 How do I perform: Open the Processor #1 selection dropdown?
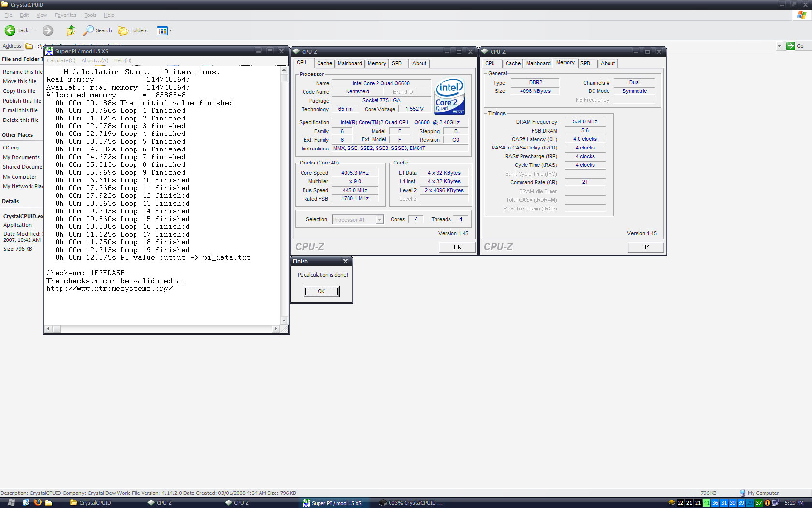pyautogui.click(x=358, y=220)
